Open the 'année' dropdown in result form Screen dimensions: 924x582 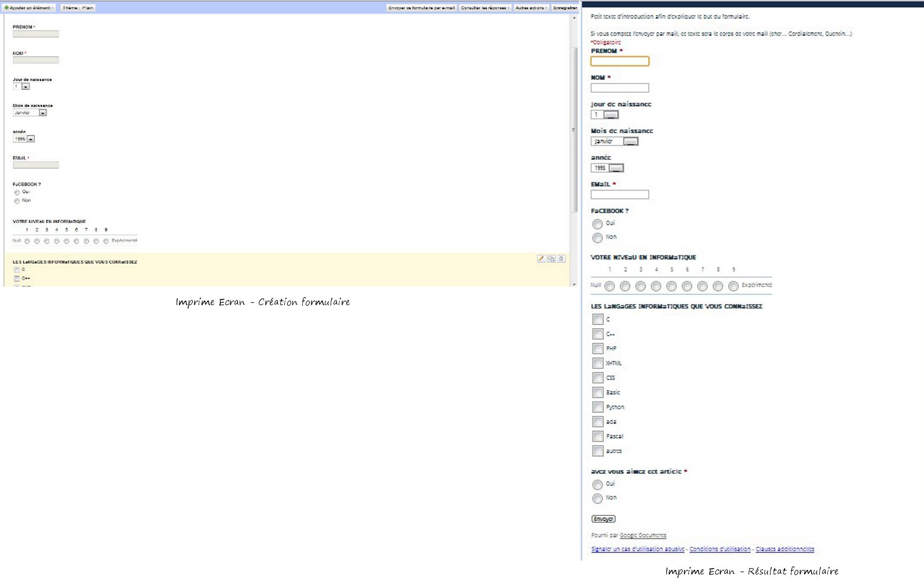click(616, 168)
